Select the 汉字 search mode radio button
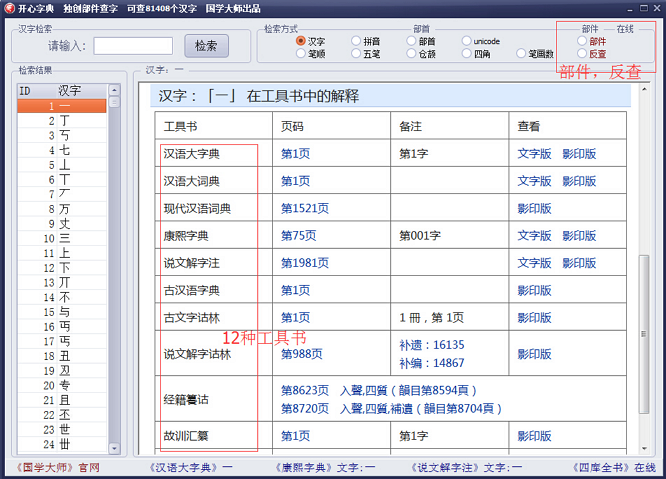Screen dimensions: 666x479 click(301, 41)
